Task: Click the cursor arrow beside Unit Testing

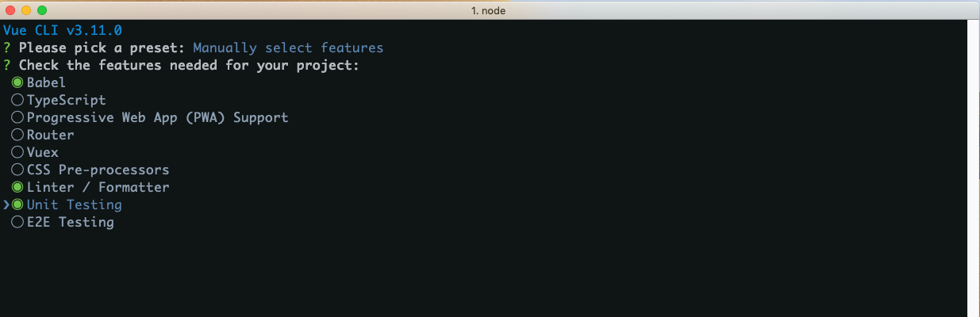Action: [6, 204]
